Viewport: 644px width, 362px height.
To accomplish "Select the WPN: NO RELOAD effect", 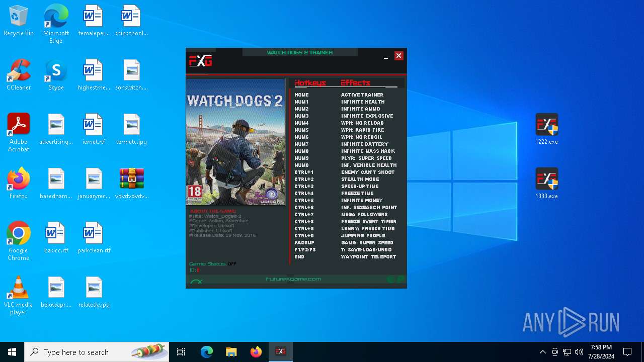I will (x=362, y=123).
